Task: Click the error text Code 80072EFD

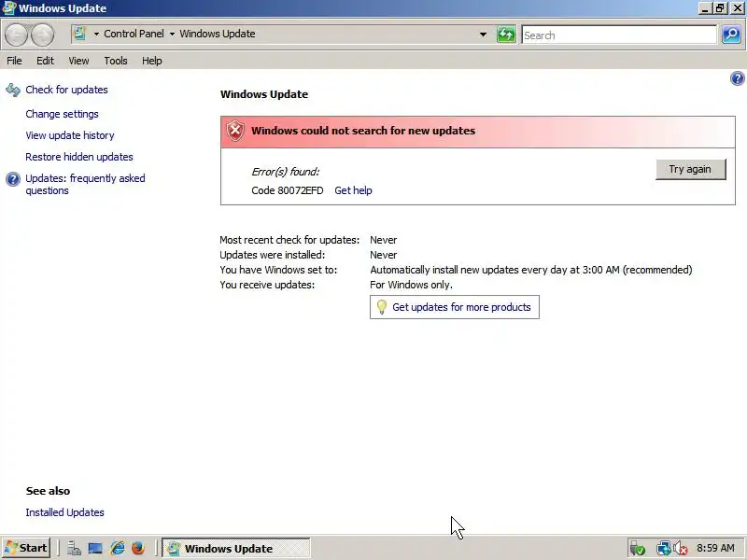Action: pos(288,190)
